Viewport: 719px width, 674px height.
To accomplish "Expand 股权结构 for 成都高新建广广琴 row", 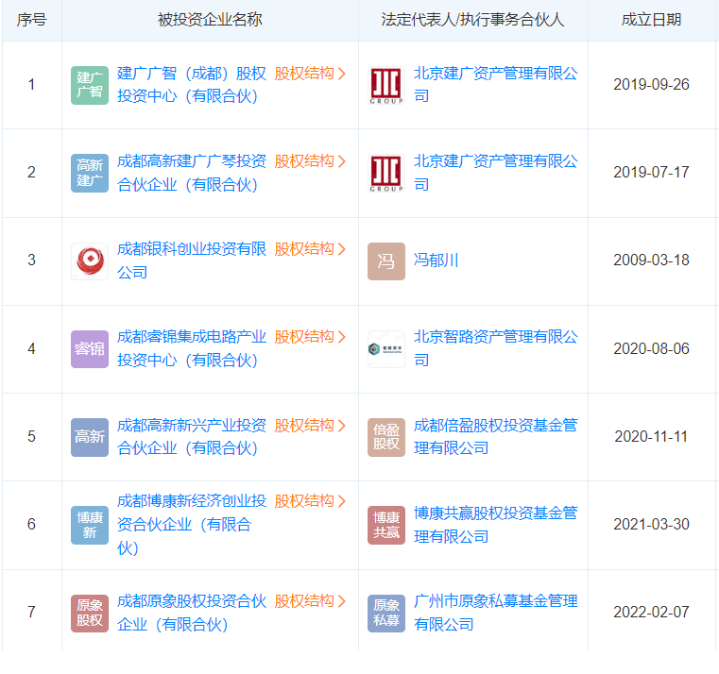I will click(x=310, y=161).
